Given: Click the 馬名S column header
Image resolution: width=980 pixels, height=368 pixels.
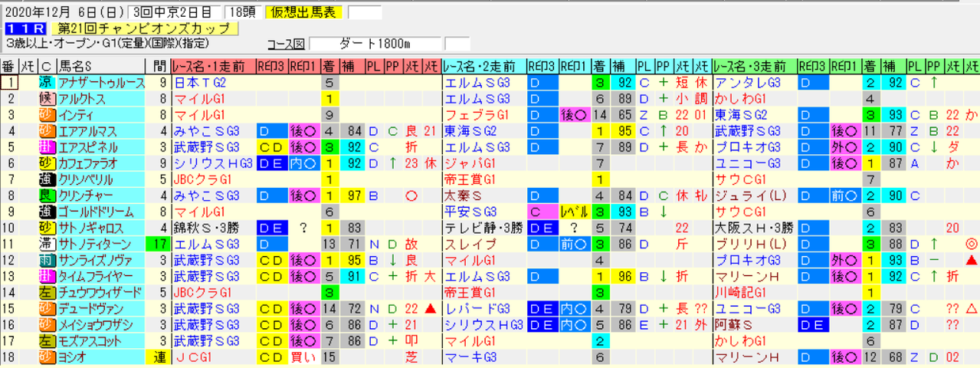Looking at the screenshot, I should (x=102, y=66).
